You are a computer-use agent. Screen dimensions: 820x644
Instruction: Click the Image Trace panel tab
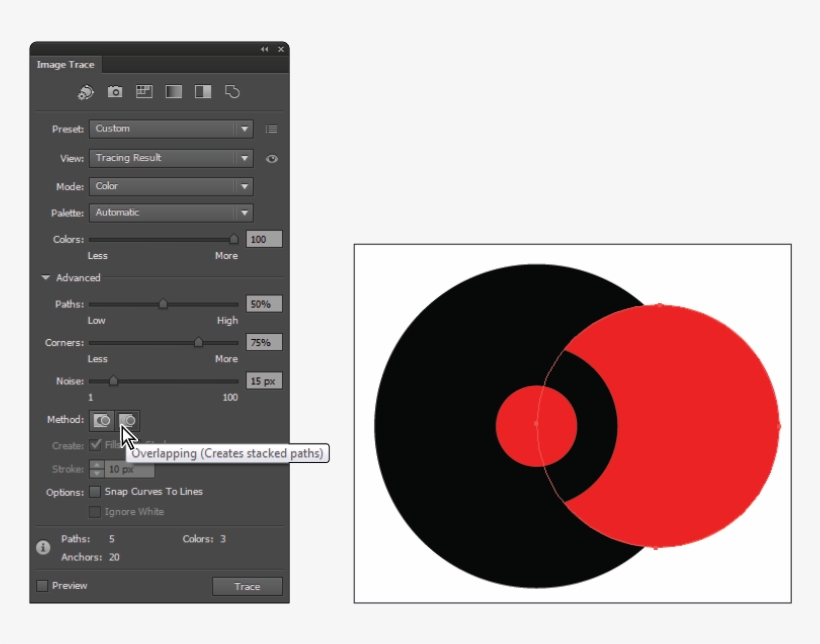[65, 65]
